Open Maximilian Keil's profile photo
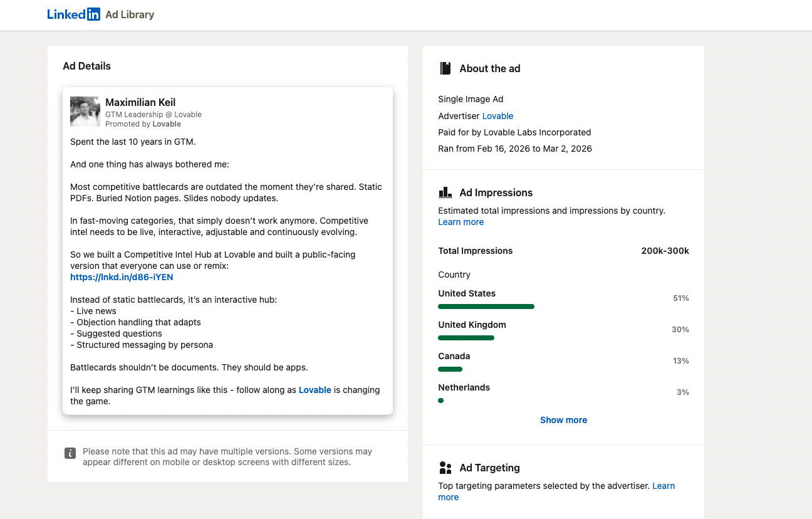The width and height of the screenshot is (812, 519). tap(85, 112)
